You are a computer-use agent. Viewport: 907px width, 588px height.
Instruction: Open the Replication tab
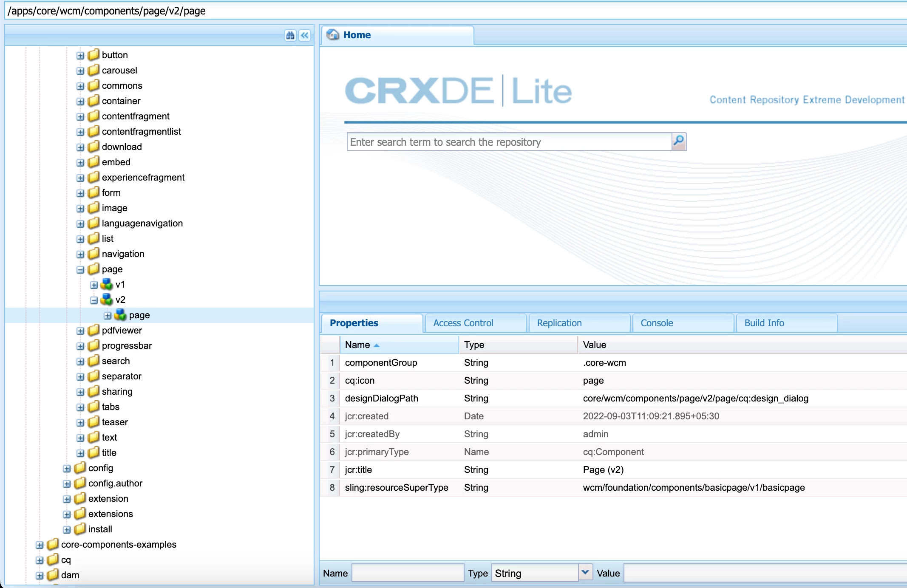(559, 323)
